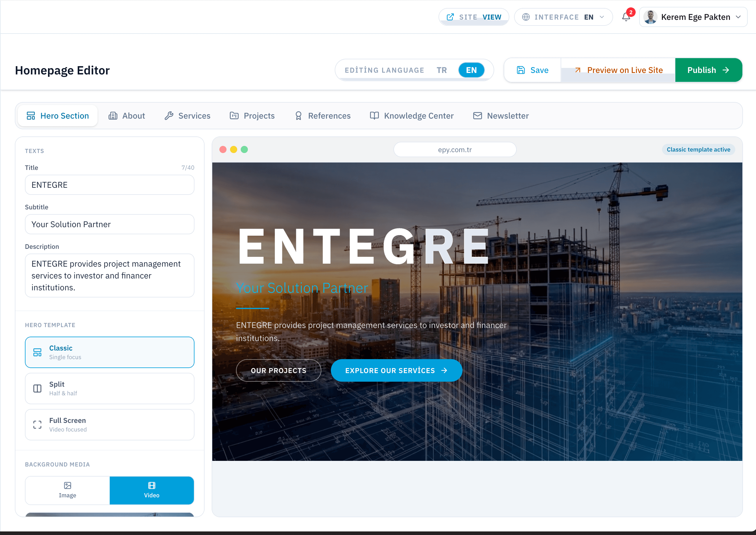Click the yellow dot in the preview window
The height and width of the screenshot is (535, 756).
(x=233, y=149)
